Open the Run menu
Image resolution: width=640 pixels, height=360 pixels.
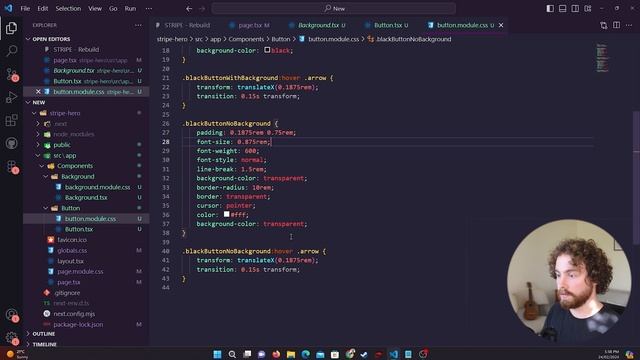point(130,8)
